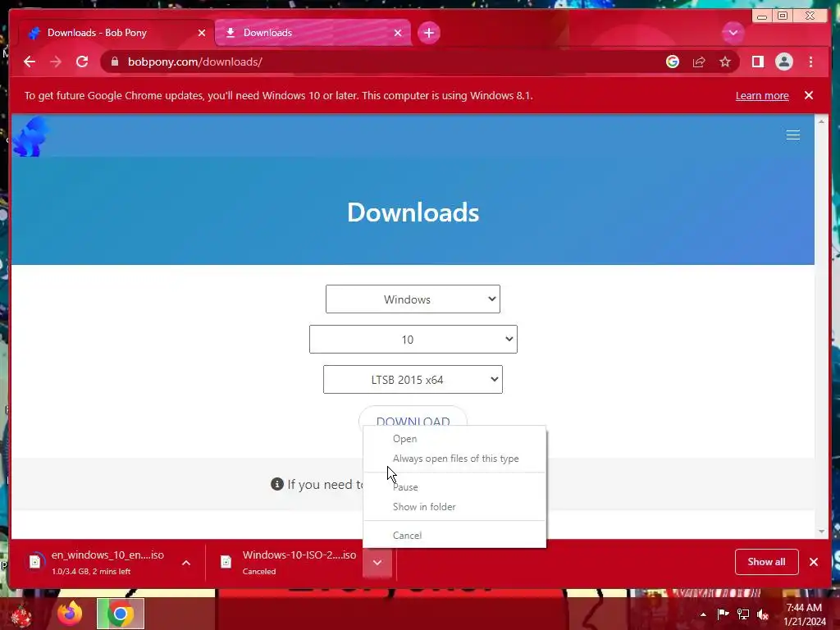
Task: Choose Cancel in the download menu
Action: point(454,535)
